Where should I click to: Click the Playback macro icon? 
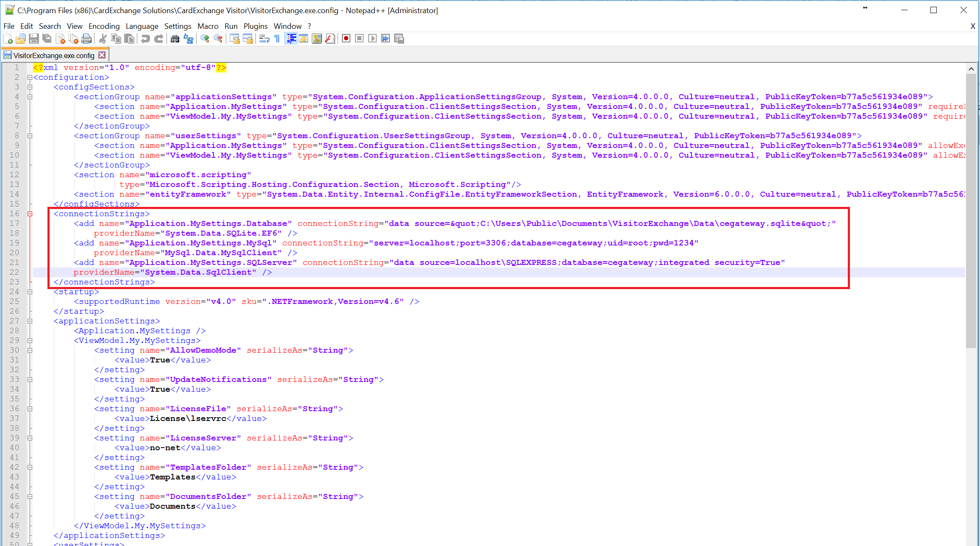372,39
